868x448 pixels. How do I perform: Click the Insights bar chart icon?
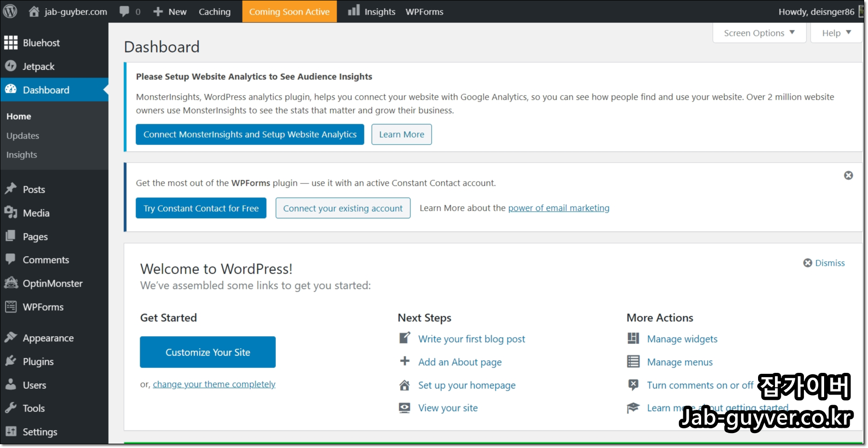(354, 11)
